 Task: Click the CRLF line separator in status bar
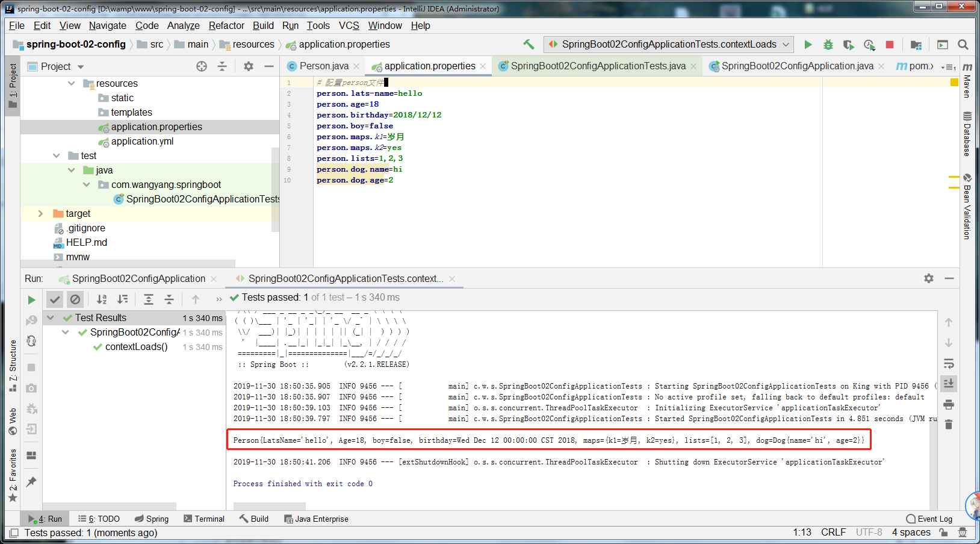click(x=833, y=533)
